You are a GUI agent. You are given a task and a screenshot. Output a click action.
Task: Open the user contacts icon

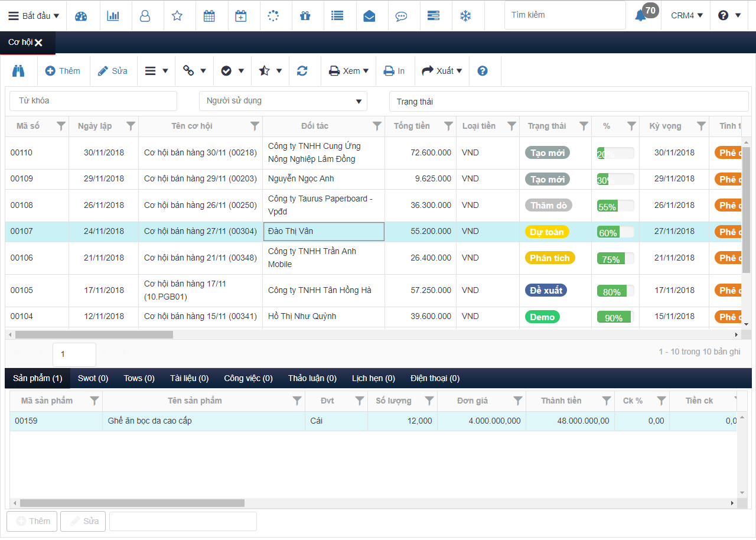(145, 16)
